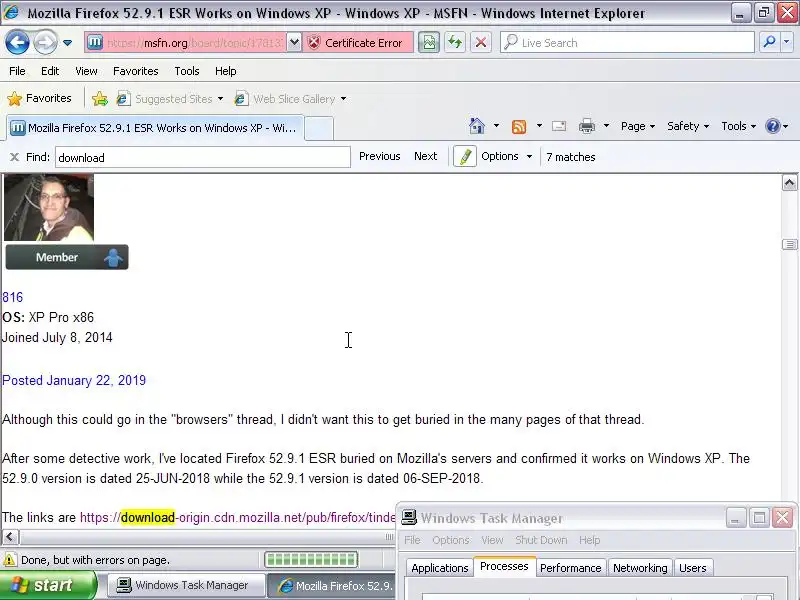Open the recent pages dropdown beside Forward
Image resolution: width=800 pixels, height=600 pixels.
67,43
